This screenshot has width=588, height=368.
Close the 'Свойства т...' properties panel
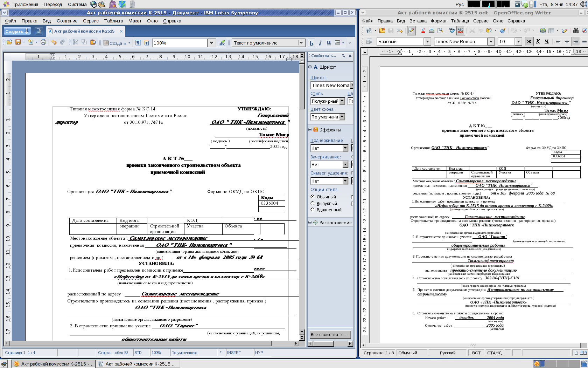point(350,56)
